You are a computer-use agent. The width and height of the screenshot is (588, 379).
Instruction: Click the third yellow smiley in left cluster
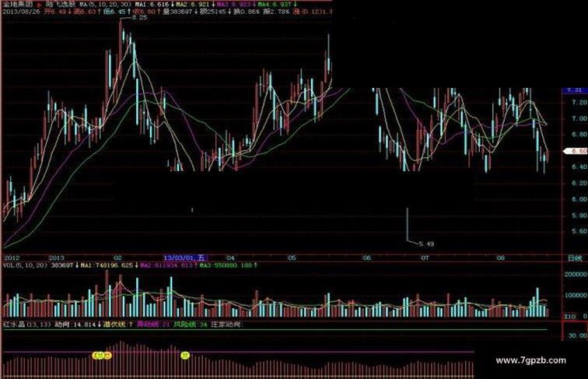point(107,355)
